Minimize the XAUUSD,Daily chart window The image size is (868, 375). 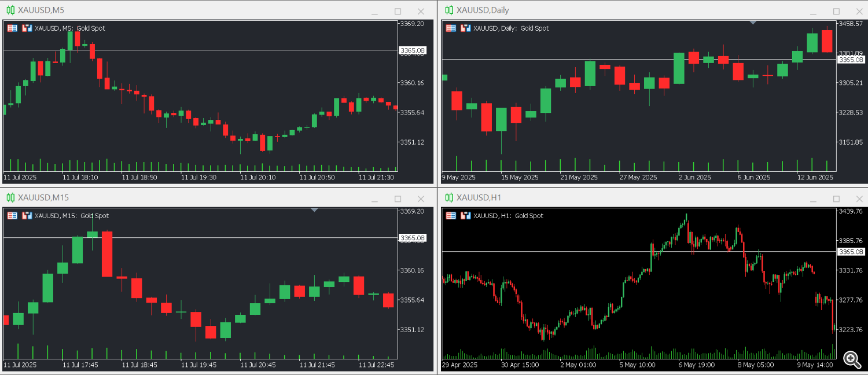(813, 12)
